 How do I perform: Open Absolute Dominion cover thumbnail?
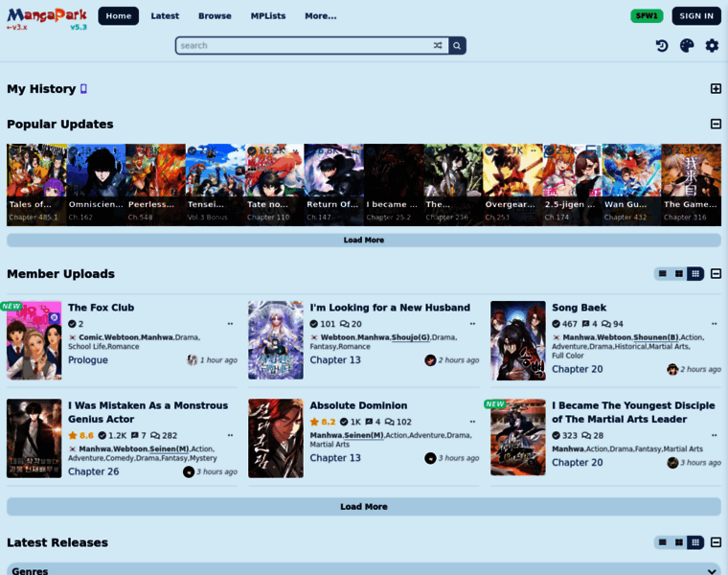point(276,439)
